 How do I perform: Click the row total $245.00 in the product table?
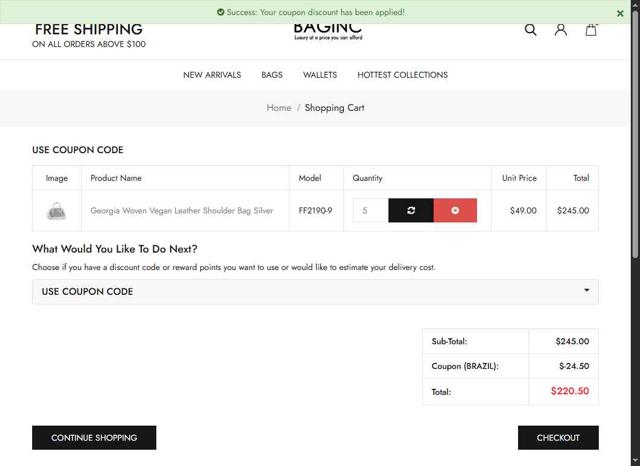point(573,211)
